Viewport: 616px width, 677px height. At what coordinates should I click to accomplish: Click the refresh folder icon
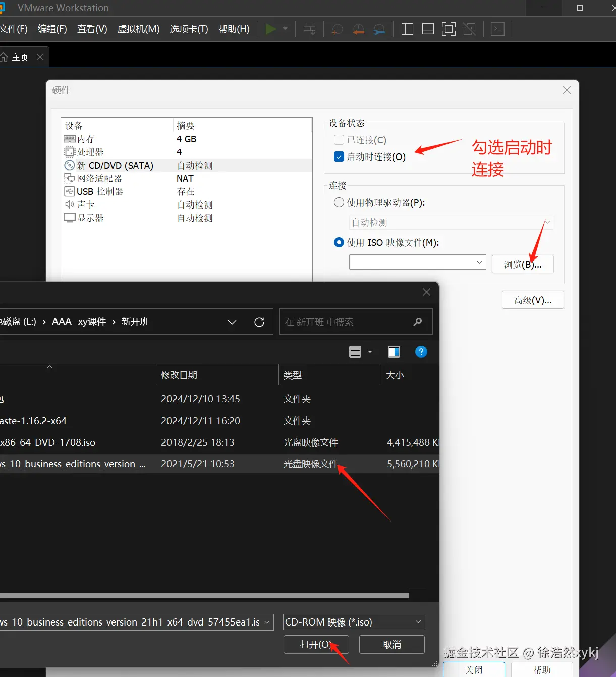click(x=259, y=322)
